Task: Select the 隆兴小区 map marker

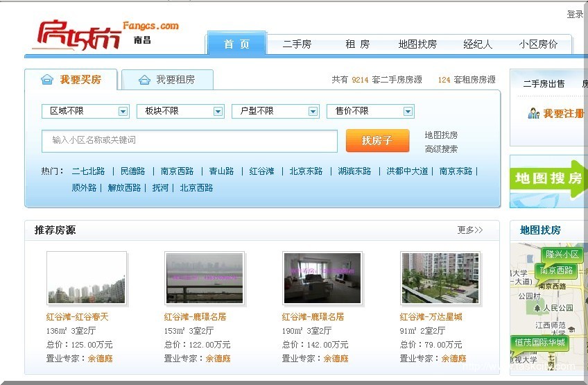Action: (562, 255)
